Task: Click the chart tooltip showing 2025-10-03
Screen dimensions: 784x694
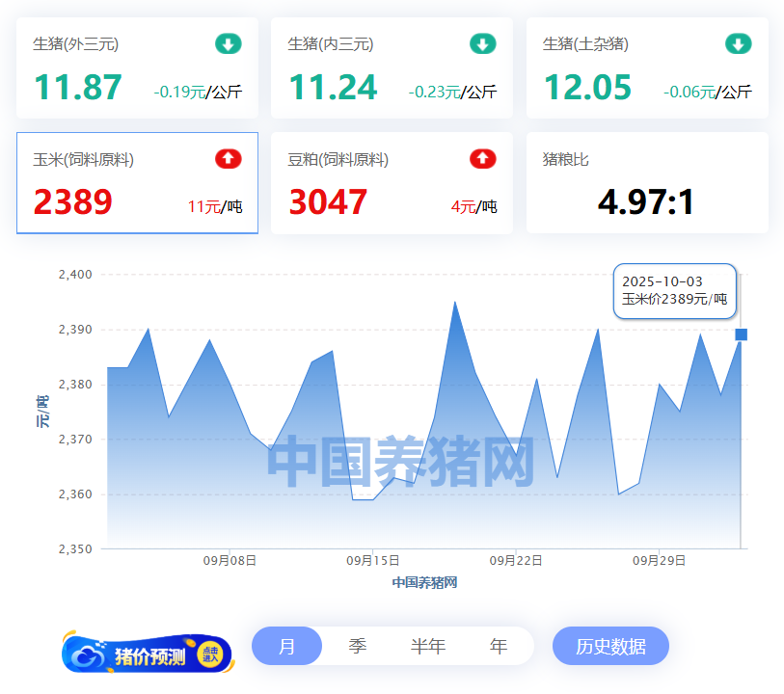Action: (674, 290)
